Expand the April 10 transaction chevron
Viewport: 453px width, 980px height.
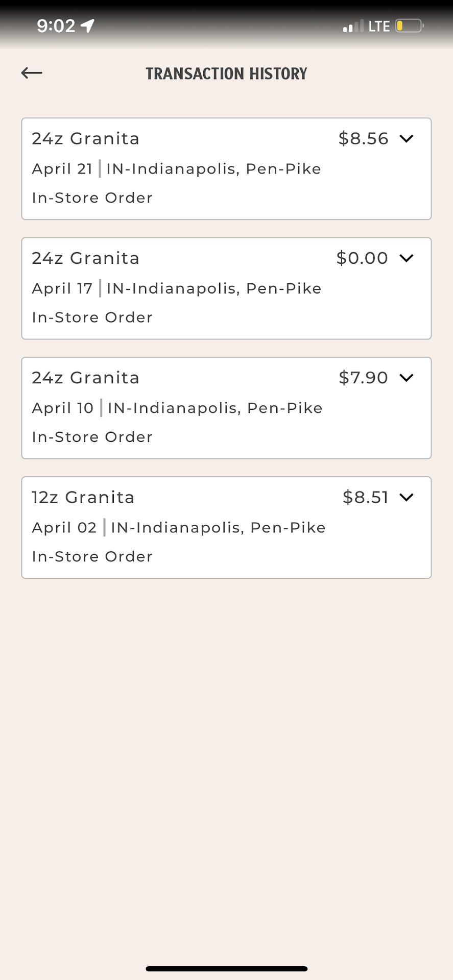(407, 378)
